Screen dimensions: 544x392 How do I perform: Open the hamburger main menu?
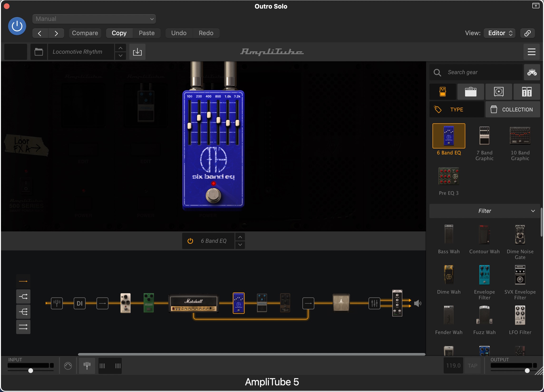tap(532, 52)
